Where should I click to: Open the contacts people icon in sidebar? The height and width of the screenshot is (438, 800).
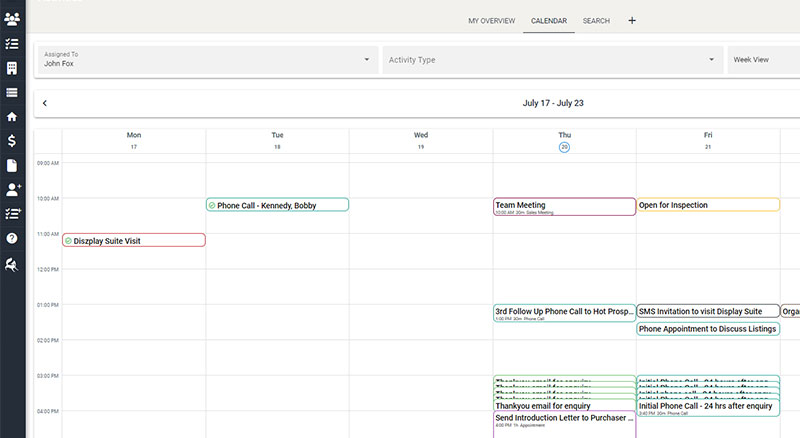pos(12,19)
